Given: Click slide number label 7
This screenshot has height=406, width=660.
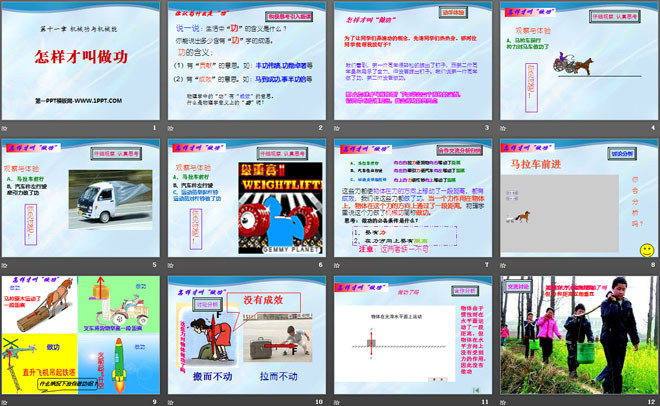Looking at the screenshot, I should point(487,265).
